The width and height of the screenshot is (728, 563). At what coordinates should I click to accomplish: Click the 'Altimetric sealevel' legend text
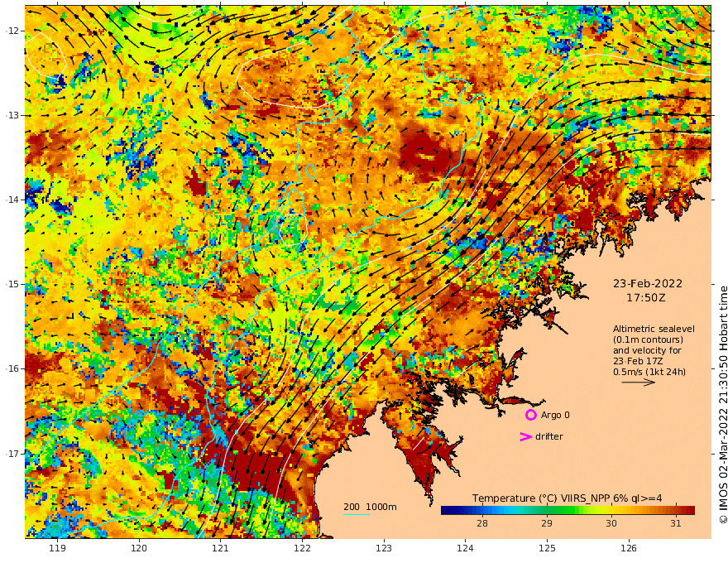tap(654, 329)
